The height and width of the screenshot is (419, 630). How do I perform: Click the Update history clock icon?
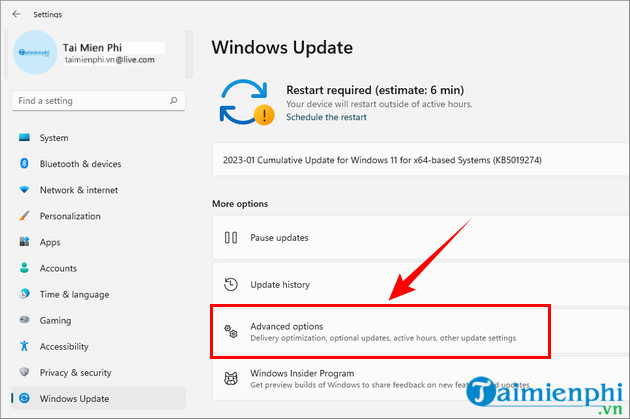click(x=231, y=284)
